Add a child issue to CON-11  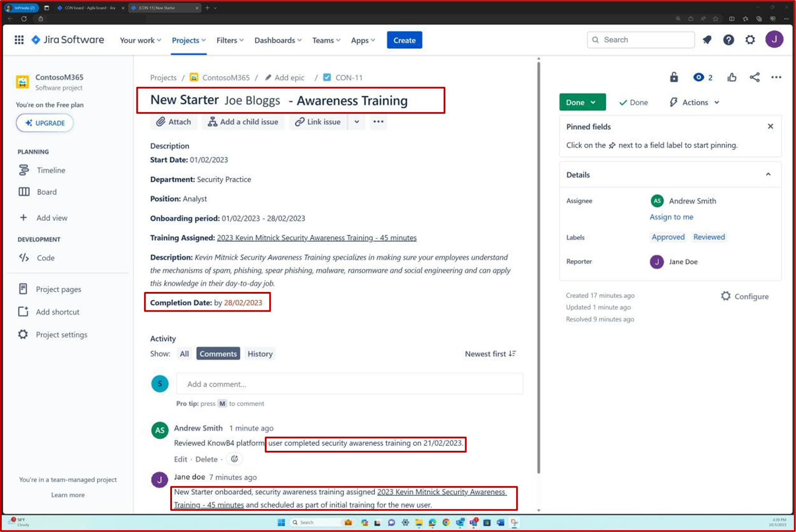click(243, 122)
